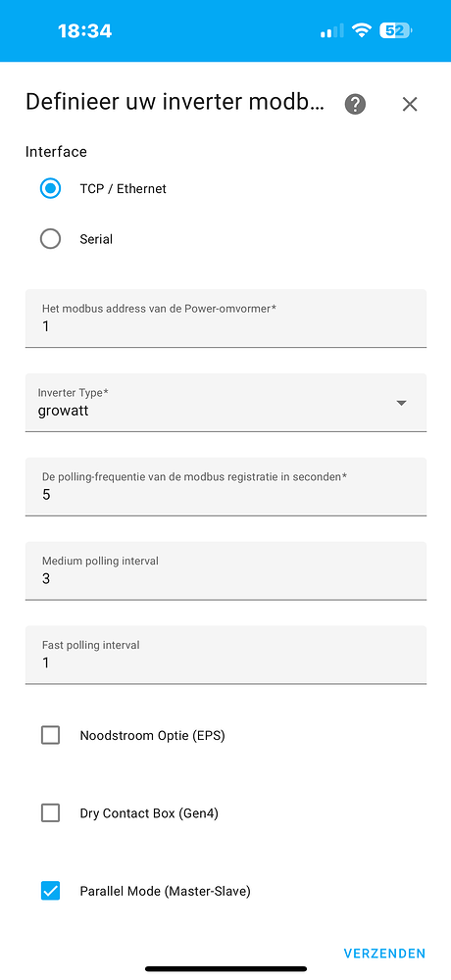Select the TCP / Ethernet radio button

tap(51, 188)
